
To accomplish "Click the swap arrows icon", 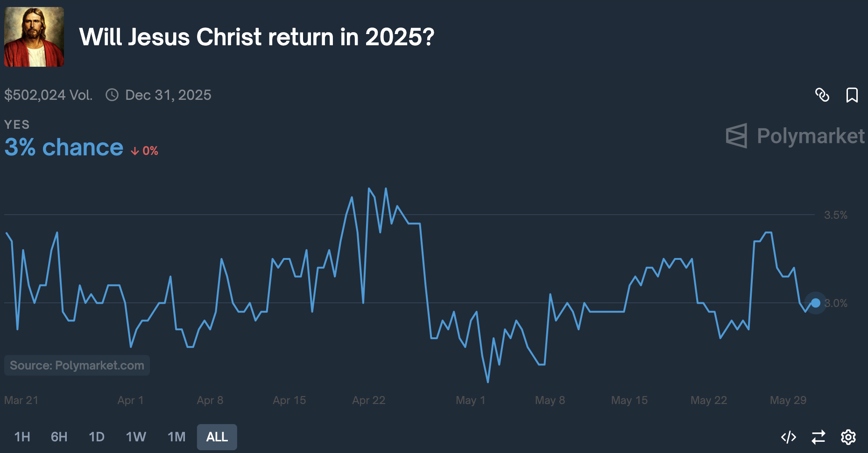I will point(818,437).
